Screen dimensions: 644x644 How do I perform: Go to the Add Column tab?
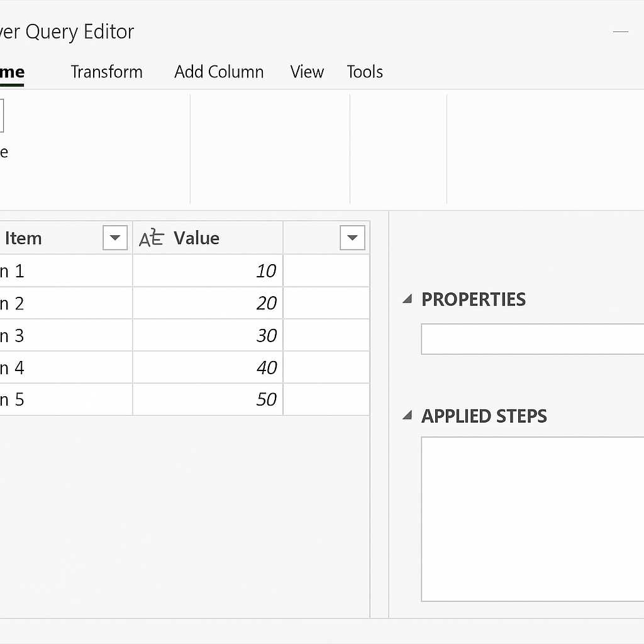point(219,72)
